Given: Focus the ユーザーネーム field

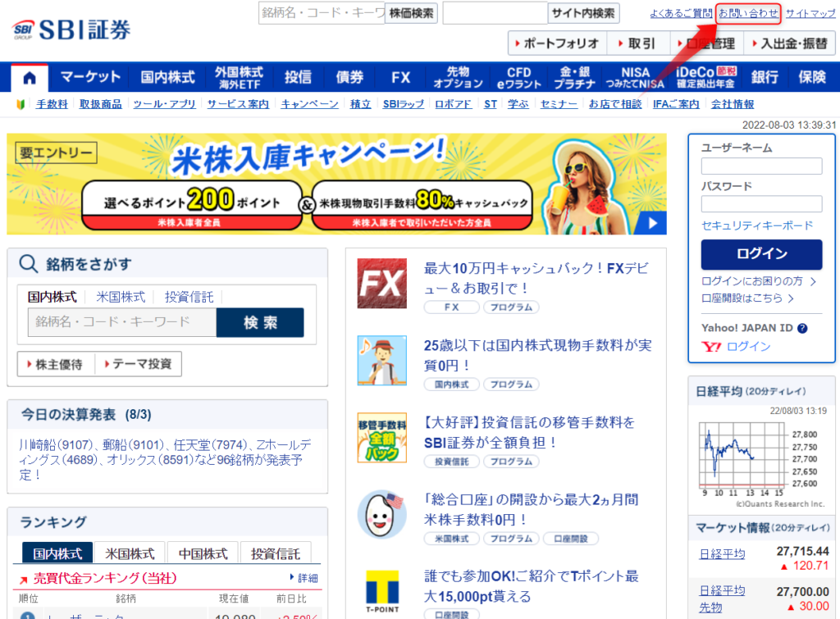Looking at the screenshot, I should point(761,166).
